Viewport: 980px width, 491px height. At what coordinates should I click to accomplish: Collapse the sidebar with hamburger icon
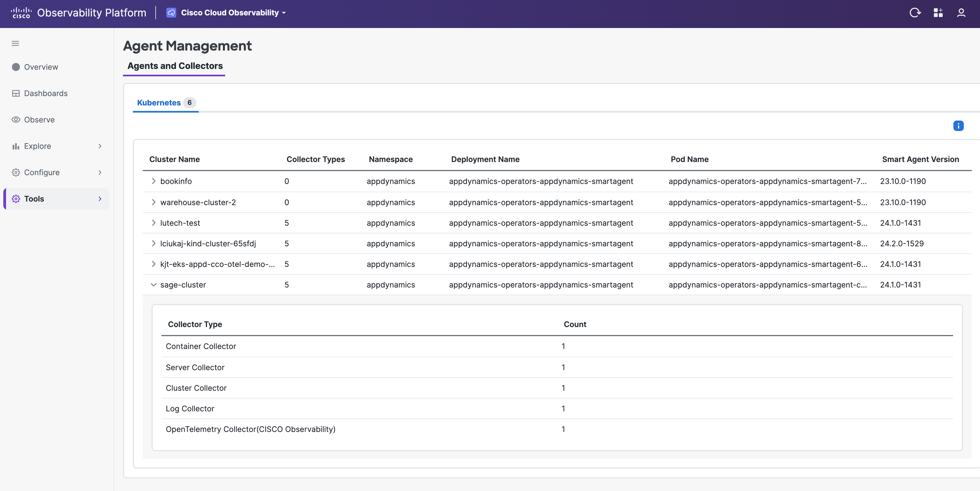[15, 43]
